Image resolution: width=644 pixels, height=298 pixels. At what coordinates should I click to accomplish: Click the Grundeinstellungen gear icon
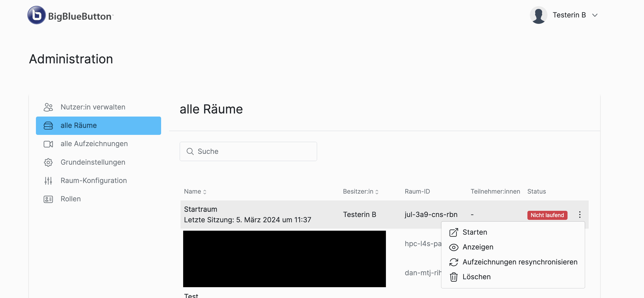[48, 162]
